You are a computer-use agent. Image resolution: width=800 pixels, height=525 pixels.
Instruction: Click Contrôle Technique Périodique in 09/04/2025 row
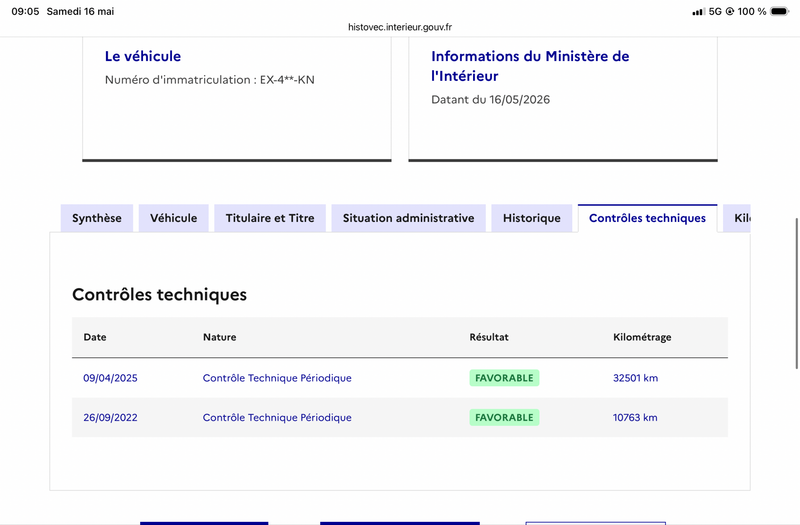click(x=277, y=378)
